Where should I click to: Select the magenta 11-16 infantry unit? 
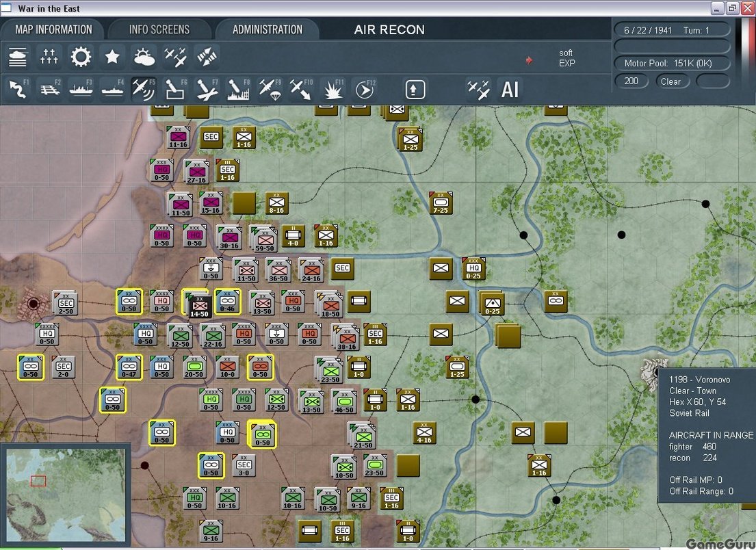coord(178,136)
